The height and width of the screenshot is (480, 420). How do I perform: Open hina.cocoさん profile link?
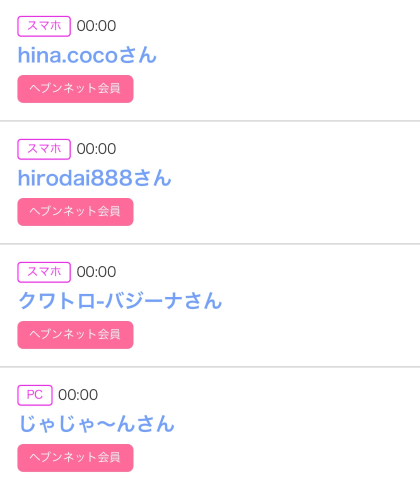click(x=87, y=55)
